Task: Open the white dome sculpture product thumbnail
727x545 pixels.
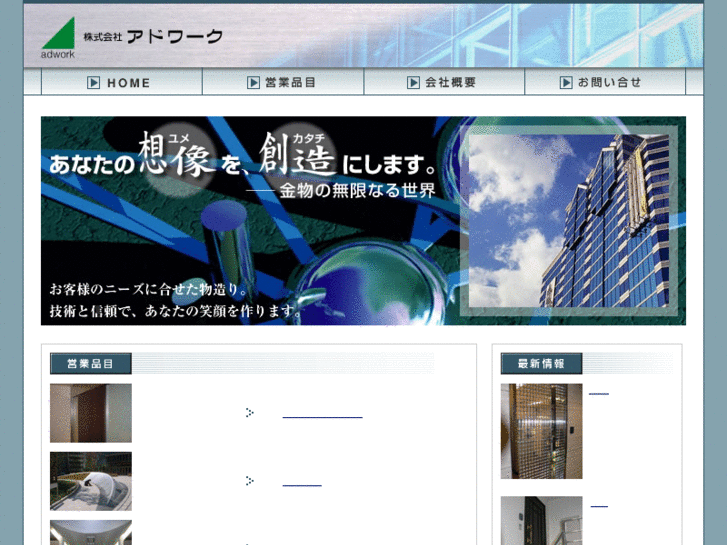Action: (x=91, y=481)
